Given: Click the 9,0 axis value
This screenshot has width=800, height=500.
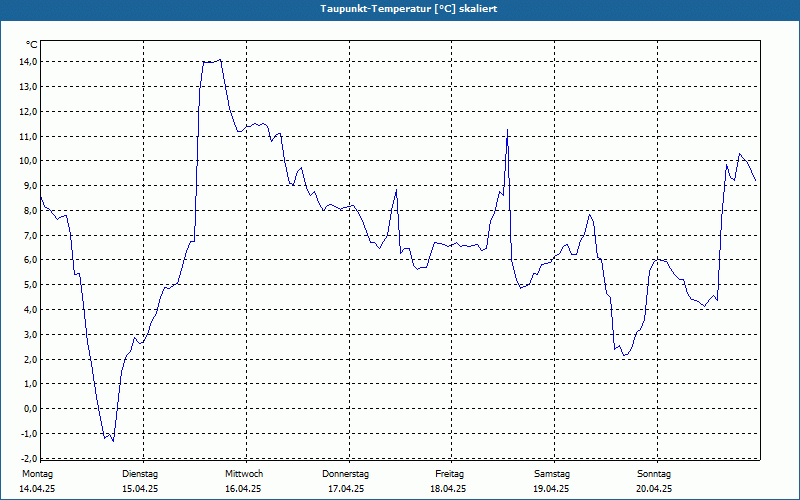Looking at the screenshot, I should pos(30,186).
